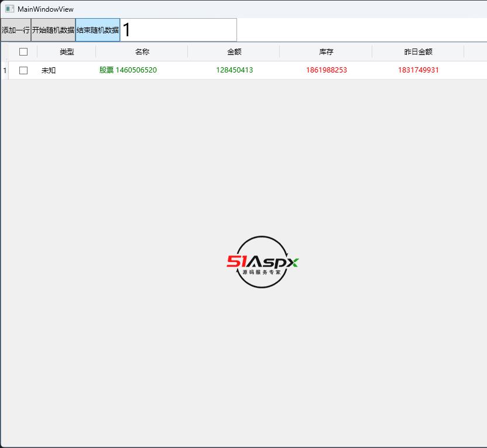The width and height of the screenshot is (487, 448).
Task: Click the 金额 column header
Action: 234,52
